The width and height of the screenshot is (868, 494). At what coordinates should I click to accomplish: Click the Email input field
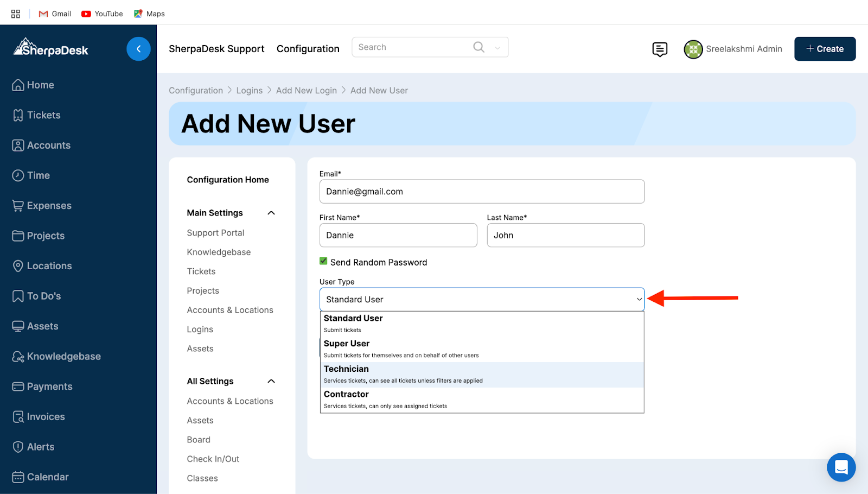(x=482, y=192)
